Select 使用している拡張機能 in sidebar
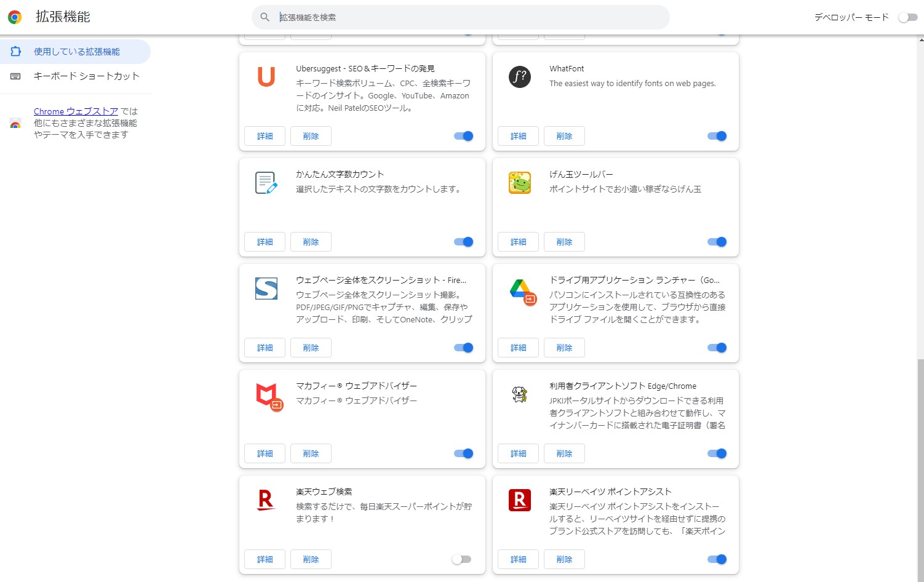This screenshot has height=582, width=924. pos(75,52)
